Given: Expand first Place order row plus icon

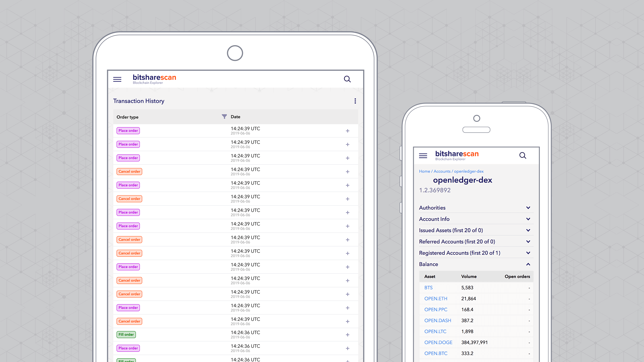Looking at the screenshot, I should click(347, 131).
